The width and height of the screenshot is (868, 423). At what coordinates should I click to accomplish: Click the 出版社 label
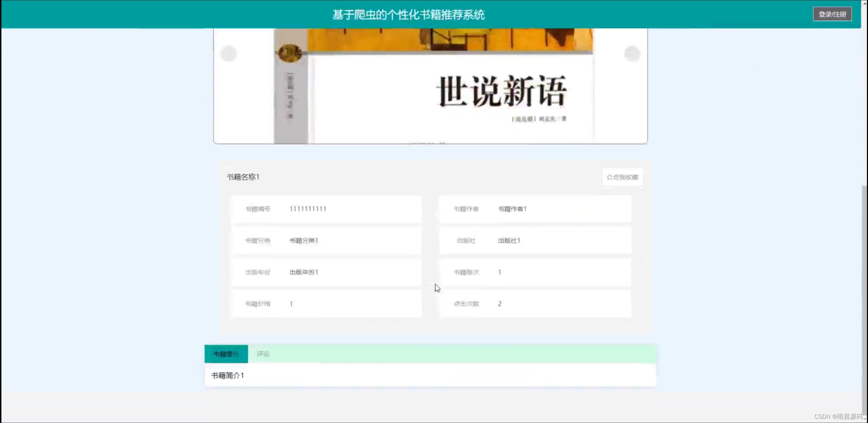click(466, 240)
